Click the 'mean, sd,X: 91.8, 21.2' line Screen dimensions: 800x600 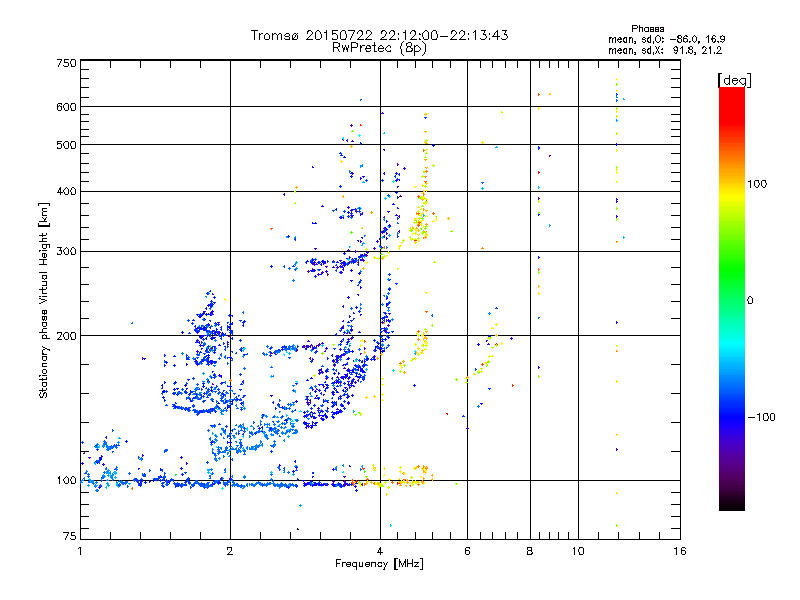coord(665,50)
